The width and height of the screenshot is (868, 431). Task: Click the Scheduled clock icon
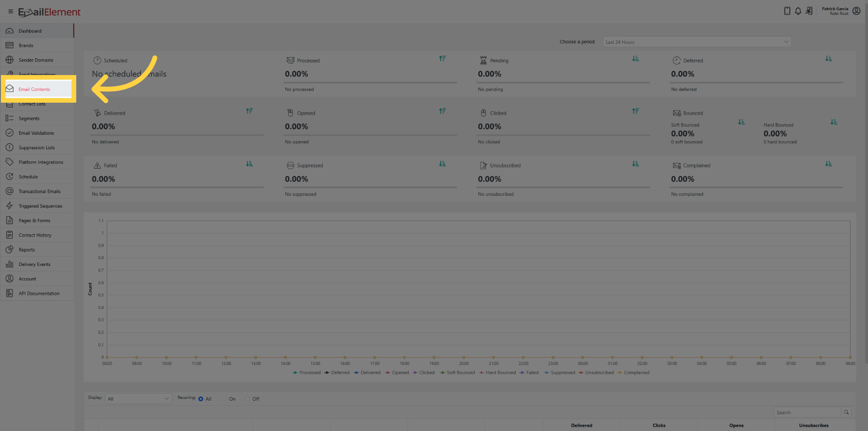pyautogui.click(x=97, y=61)
